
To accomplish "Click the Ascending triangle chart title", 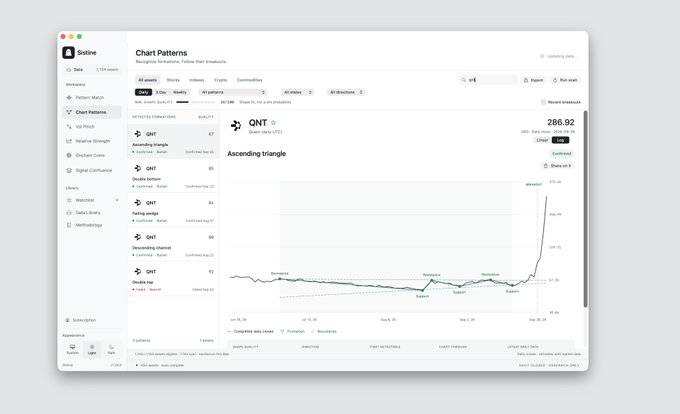I will pyautogui.click(x=257, y=153).
